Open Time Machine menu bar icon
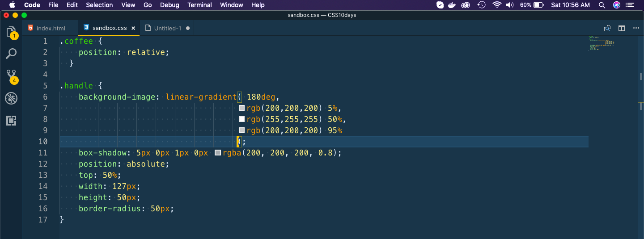644x239 pixels. pyautogui.click(x=481, y=5)
